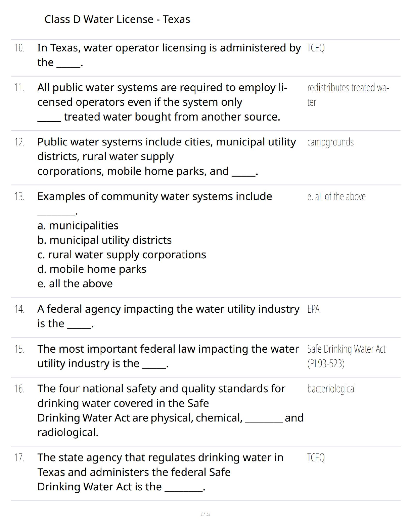Click question 14 about a federal agency

[168, 316]
